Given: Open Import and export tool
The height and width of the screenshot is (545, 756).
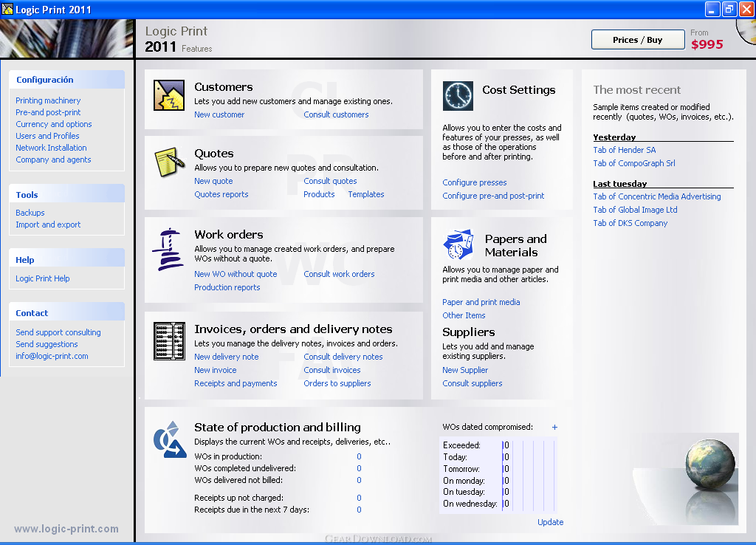Looking at the screenshot, I should pos(48,224).
